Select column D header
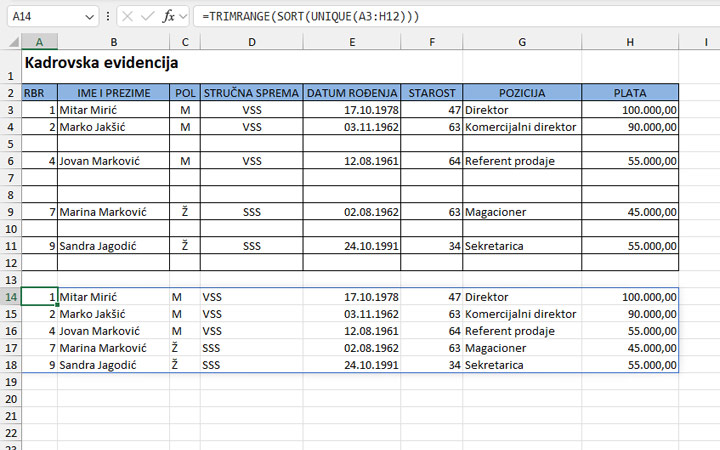Screen dimensions: 720x450 [251, 41]
